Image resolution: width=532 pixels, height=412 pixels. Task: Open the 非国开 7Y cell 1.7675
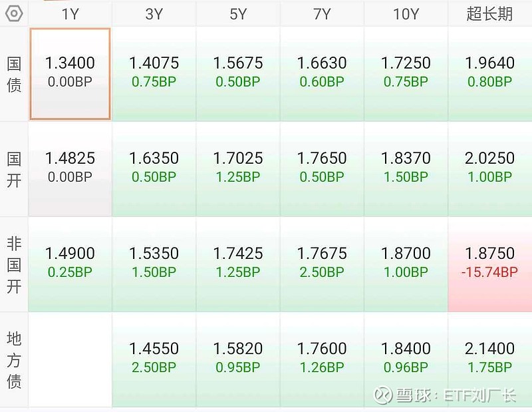click(x=322, y=264)
